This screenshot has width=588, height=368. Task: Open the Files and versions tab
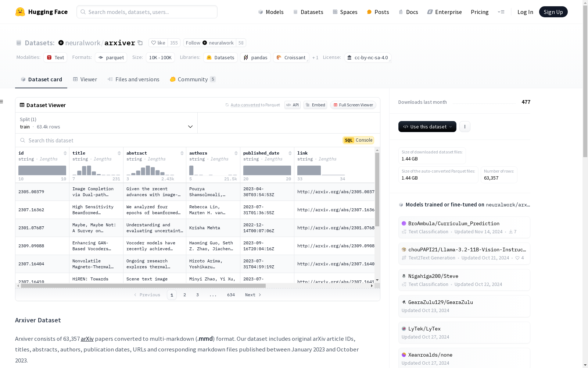[x=133, y=79]
